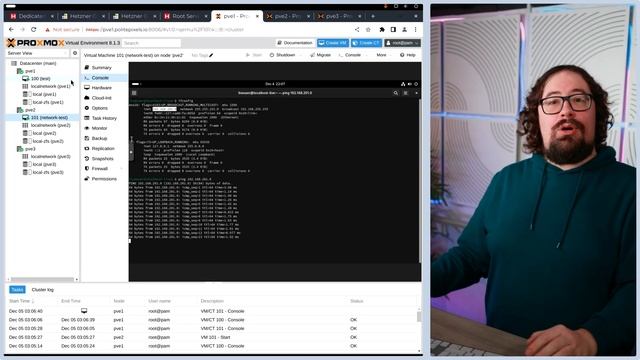Sort tasks by Start Time column
640x360 pixels.
coord(21,301)
